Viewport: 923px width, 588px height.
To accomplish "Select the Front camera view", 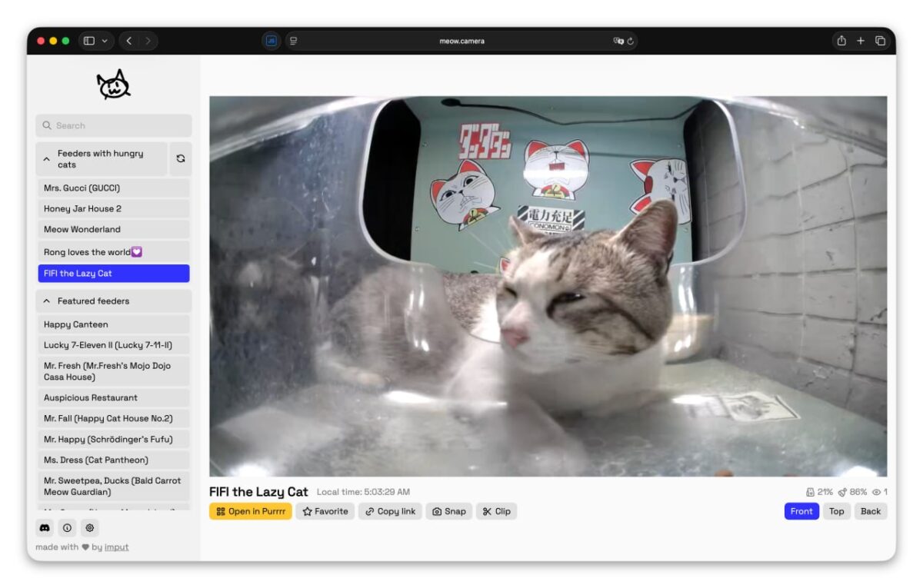I will (801, 511).
